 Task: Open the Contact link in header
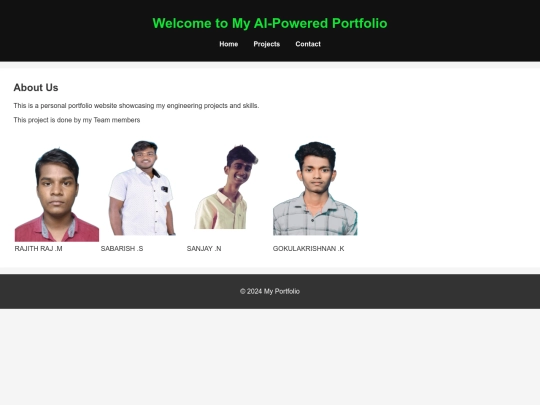pyautogui.click(x=308, y=44)
